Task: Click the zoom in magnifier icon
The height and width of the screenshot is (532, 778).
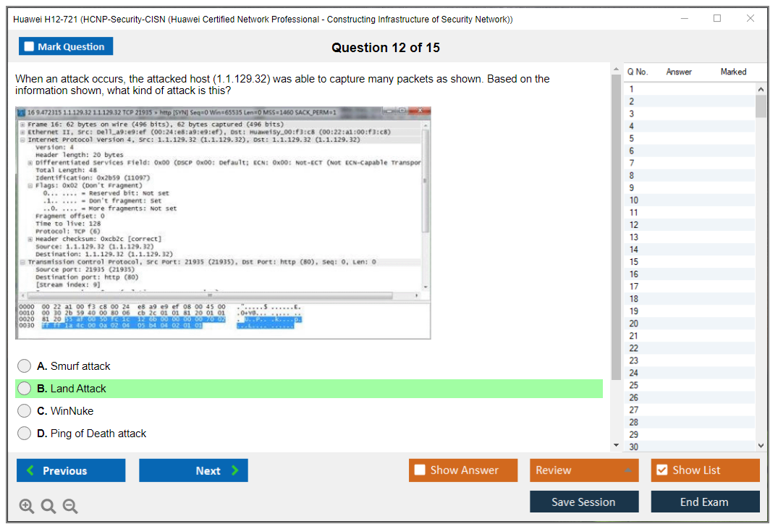Action: click(x=27, y=507)
